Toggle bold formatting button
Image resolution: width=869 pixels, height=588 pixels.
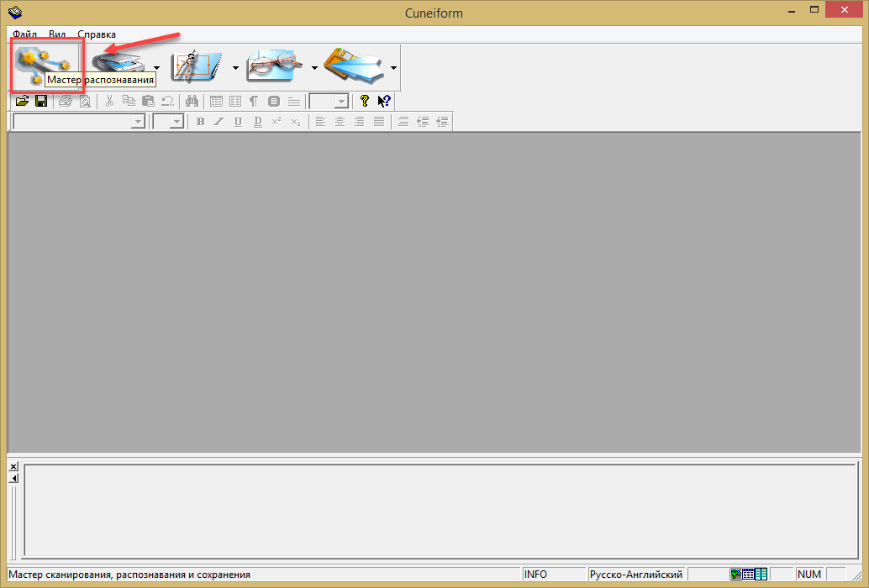pos(200,122)
